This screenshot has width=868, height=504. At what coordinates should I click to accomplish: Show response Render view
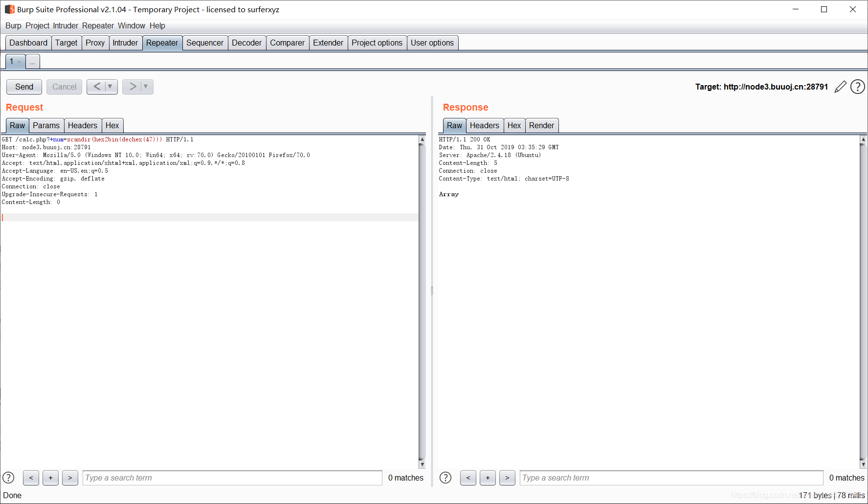(x=541, y=125)
